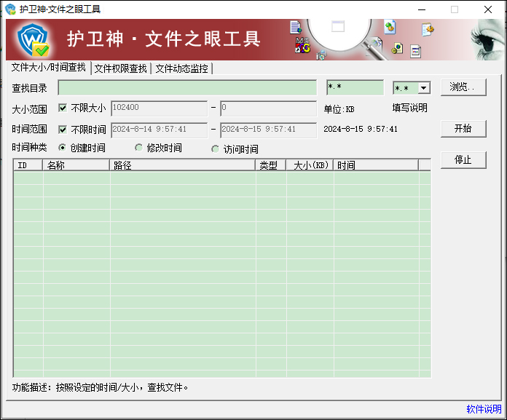Click the *.* file filter text field
507x420 pixels.
coord(355,87)
